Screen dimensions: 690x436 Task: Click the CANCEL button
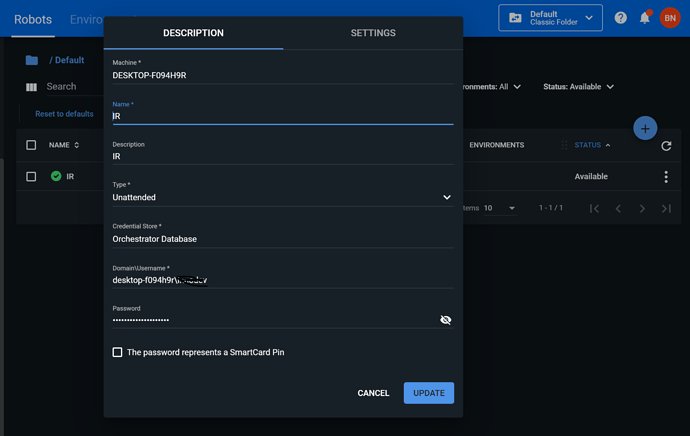point(373,393)
